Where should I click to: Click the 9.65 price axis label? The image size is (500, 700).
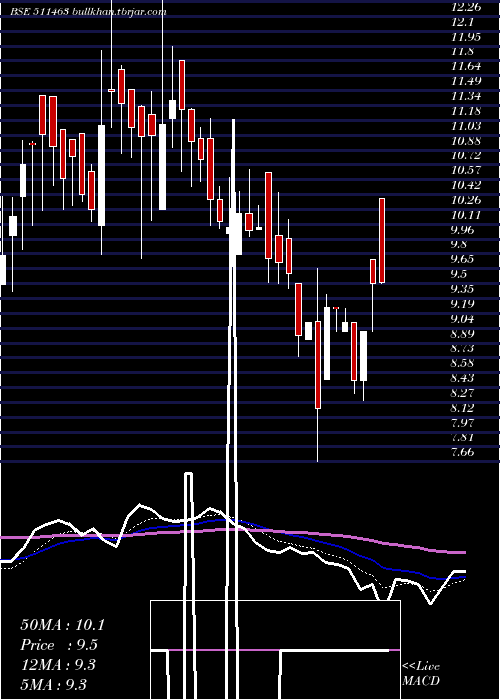click(x=462, y=259)
